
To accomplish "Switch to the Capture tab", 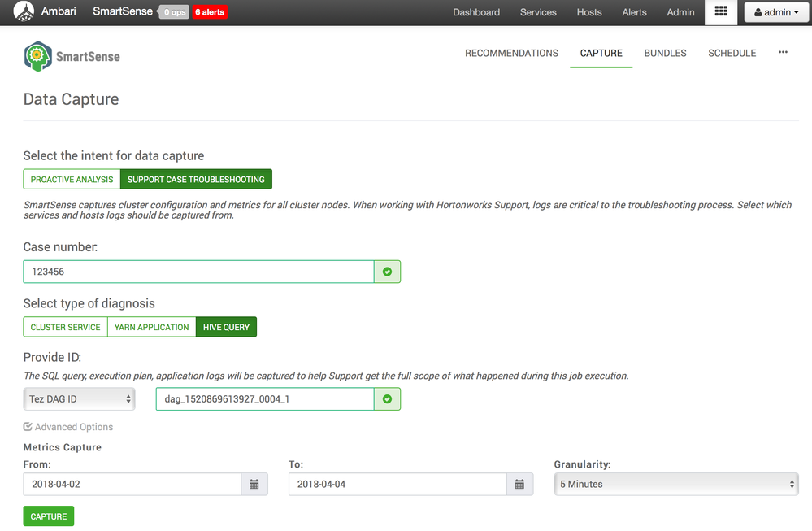I will point(601,53).
